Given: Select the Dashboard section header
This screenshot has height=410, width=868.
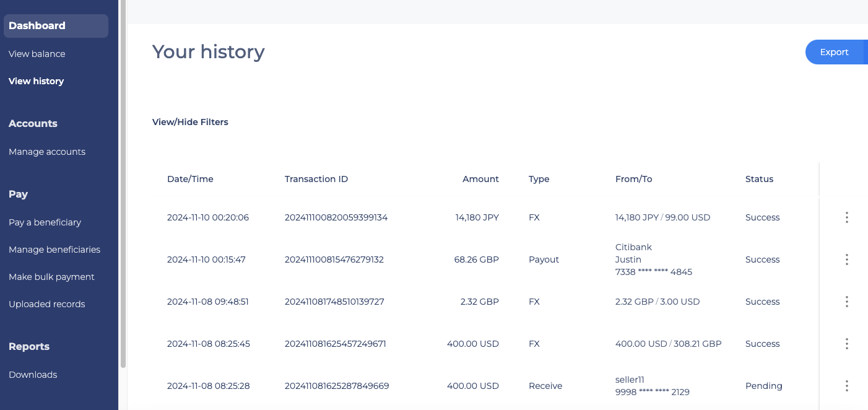Looking at the screenshot, I should tap(56, 26).
